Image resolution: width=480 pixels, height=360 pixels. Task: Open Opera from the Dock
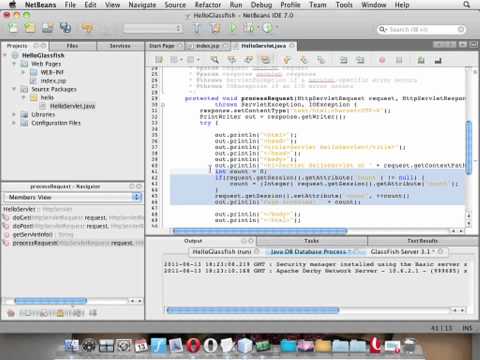click(193, 345)
